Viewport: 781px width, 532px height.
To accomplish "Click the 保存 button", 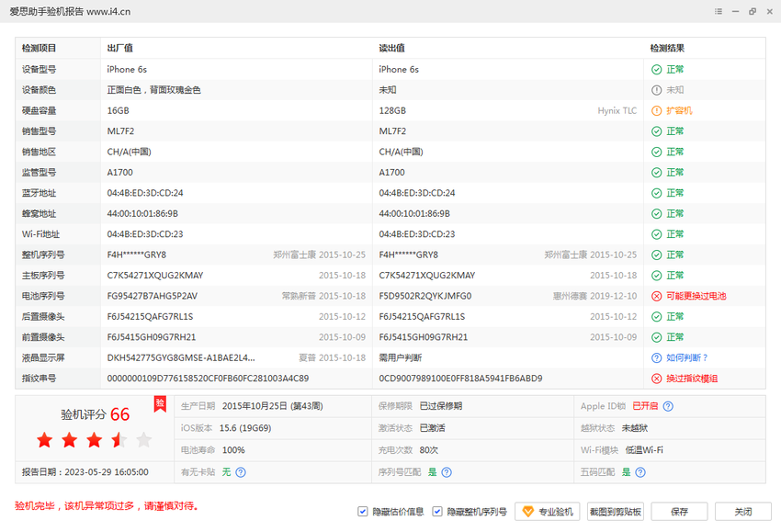I will (x=679, y=512).
